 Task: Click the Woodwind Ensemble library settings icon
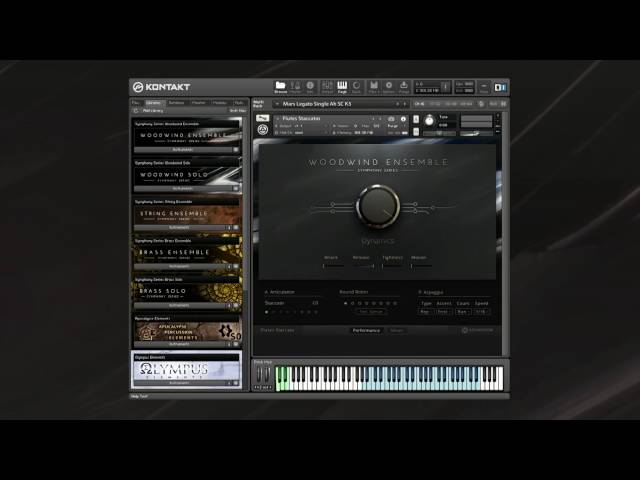click(236, 150)
